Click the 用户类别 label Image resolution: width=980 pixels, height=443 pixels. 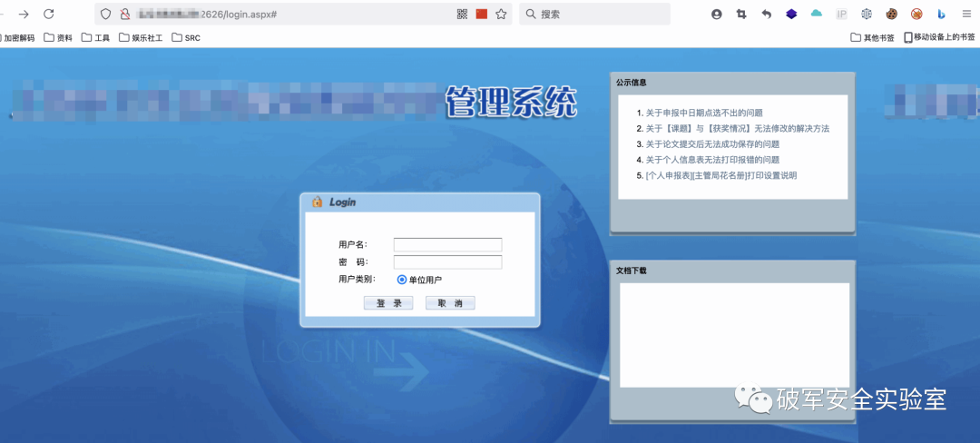(x=357, y=280)
